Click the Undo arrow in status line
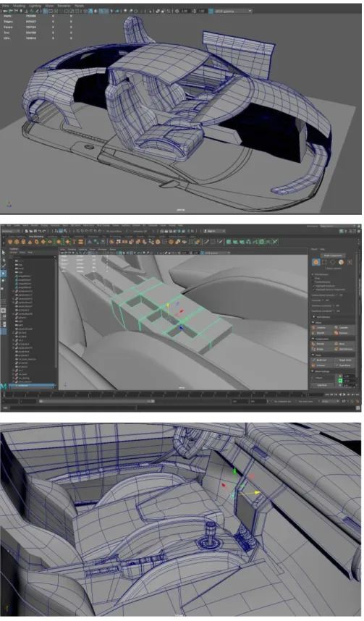Screen dimensions: 364x621 click(40, 231)
